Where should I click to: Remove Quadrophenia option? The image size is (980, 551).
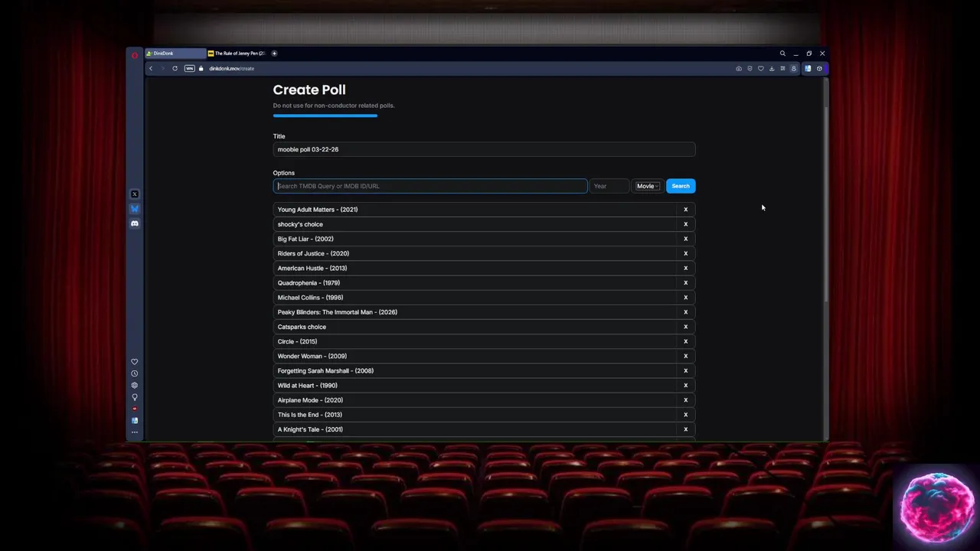686,283
